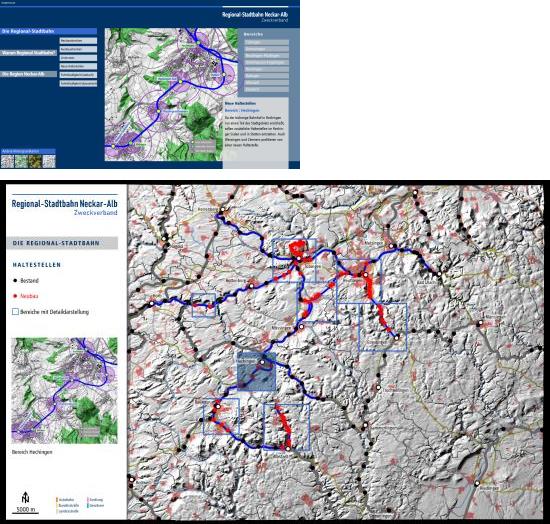The width and height of the screenshot is (550, 524).
Task: Open the 'Bereich Hechingen' preview map thumbnail
Action: (x=65, y=390)
